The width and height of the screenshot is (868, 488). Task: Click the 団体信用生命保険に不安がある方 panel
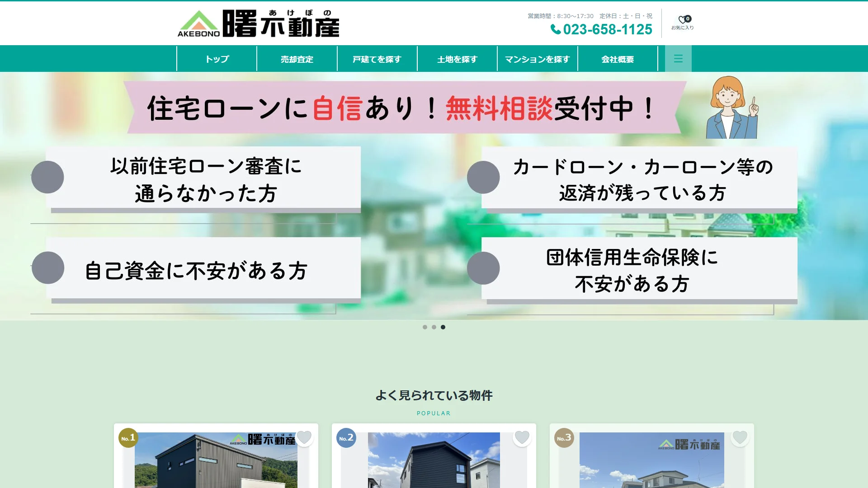[x=639, y=270]
